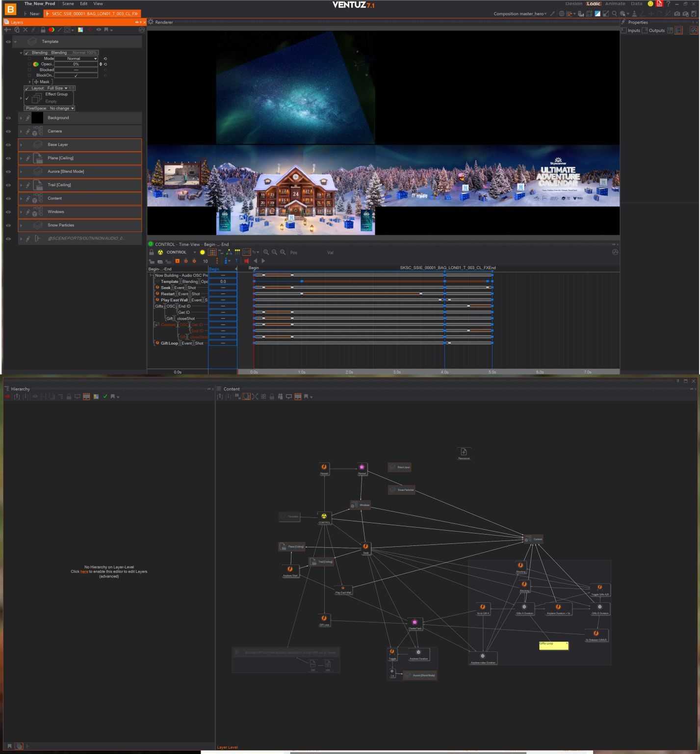This screenshot has height=754, width=700.
Task: Select the Seek node in content editor
Action: tap(365, 547)
